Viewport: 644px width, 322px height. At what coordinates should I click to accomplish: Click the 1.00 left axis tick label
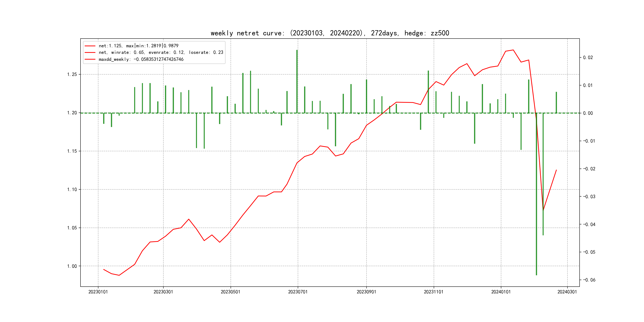point(72,266)
